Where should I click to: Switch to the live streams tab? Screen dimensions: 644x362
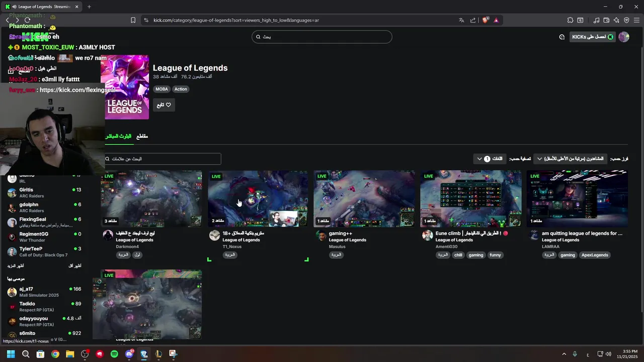click(x=118, y=136)
